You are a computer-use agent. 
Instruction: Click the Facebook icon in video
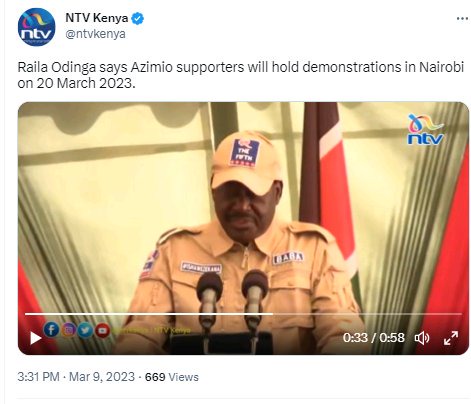pyautogui.click(x=51, y=330)
